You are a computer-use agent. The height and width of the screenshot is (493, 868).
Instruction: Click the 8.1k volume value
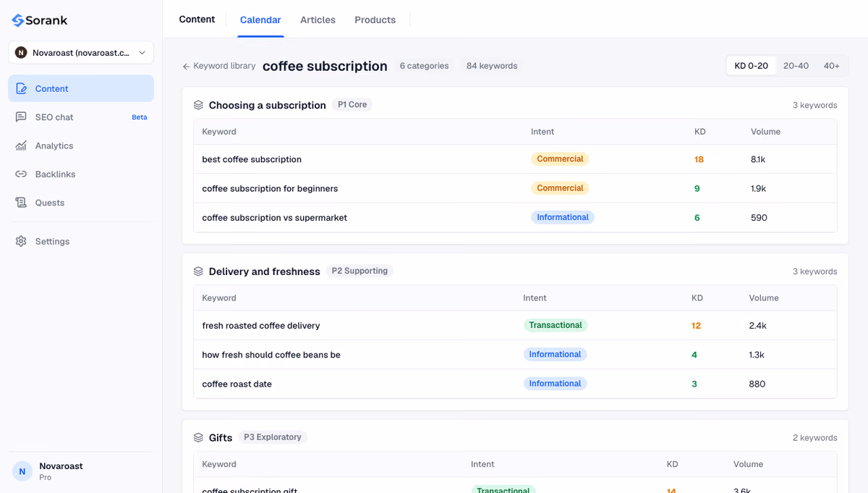758,159
